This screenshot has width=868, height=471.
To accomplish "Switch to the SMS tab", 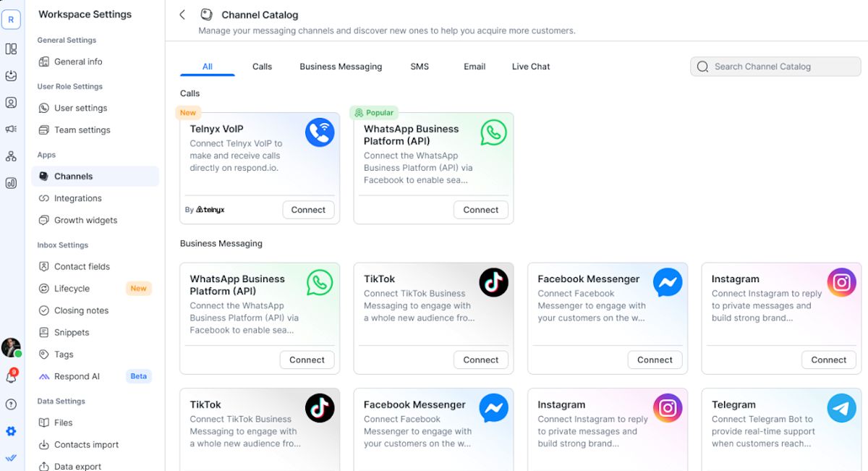I will pos(420,67).
